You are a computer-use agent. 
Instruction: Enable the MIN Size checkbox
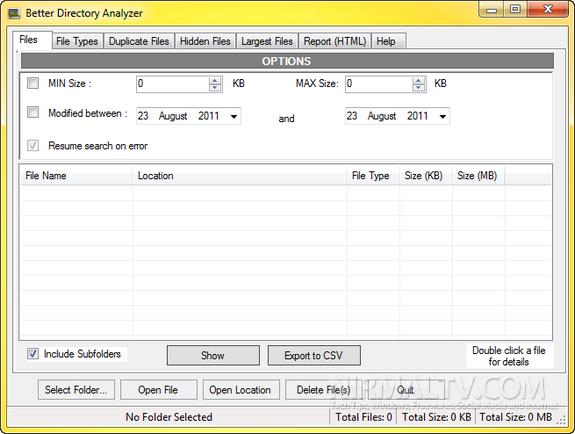coord(33,83)
